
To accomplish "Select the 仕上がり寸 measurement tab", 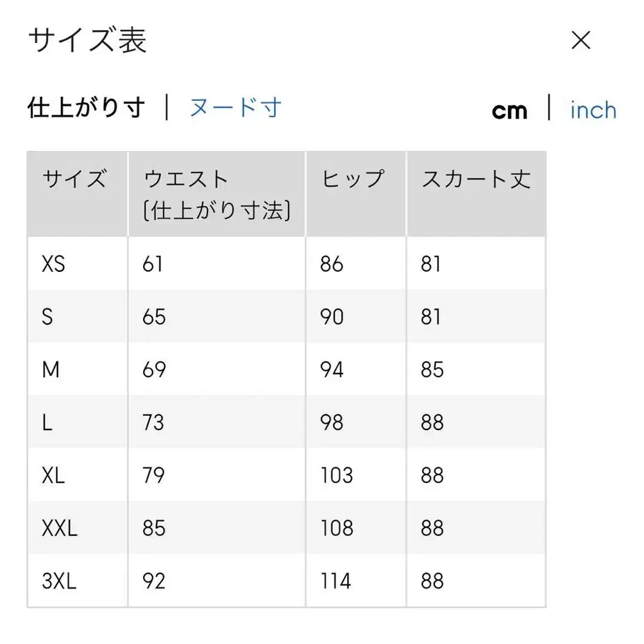I will (85, 107).
